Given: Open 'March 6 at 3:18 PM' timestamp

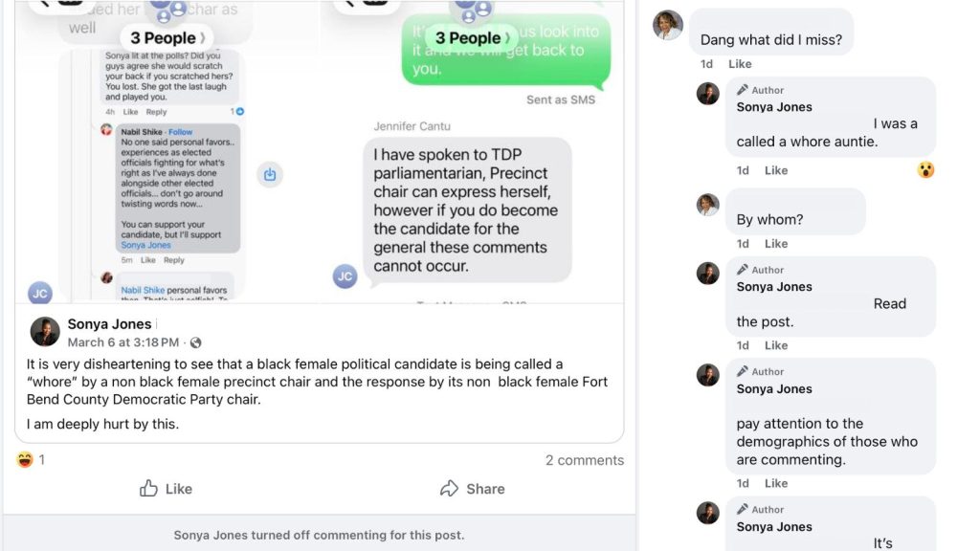Looking at the screenshot, I should tap(123, 342).
